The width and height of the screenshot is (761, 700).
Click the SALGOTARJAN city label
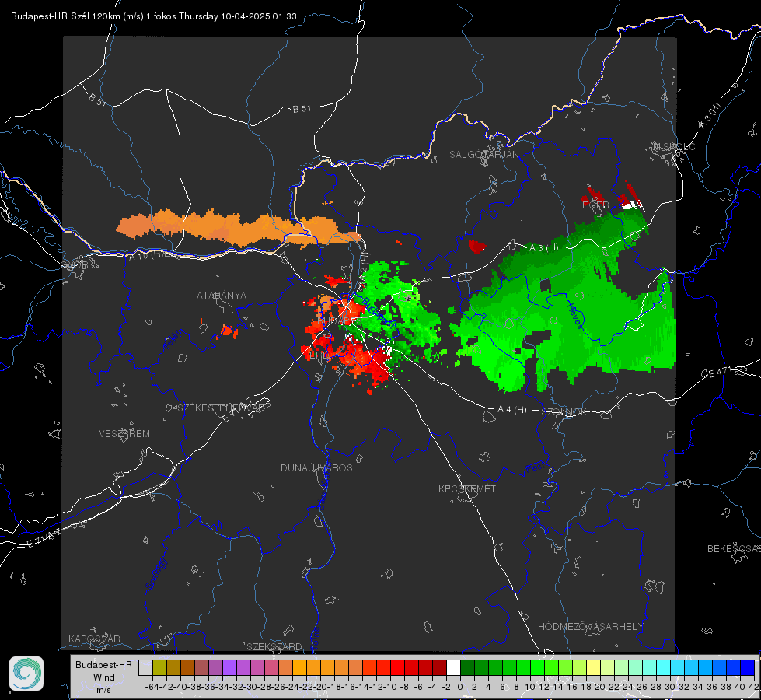(x=483, y=155)
